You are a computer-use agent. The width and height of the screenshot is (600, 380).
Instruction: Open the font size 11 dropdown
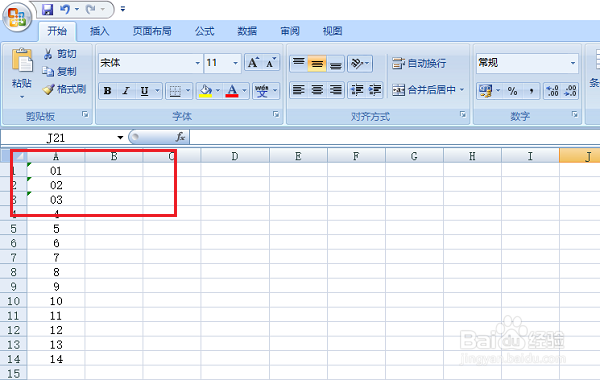235,63
